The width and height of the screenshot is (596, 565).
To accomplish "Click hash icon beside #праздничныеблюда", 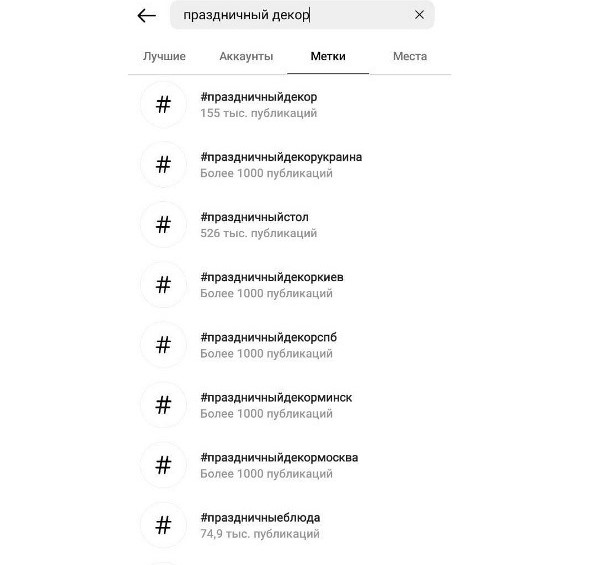I will coord(163,525).
